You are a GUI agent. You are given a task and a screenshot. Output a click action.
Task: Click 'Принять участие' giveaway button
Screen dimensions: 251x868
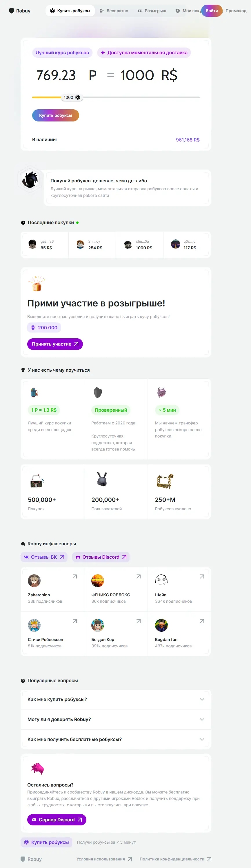click(x=55, y=344)
